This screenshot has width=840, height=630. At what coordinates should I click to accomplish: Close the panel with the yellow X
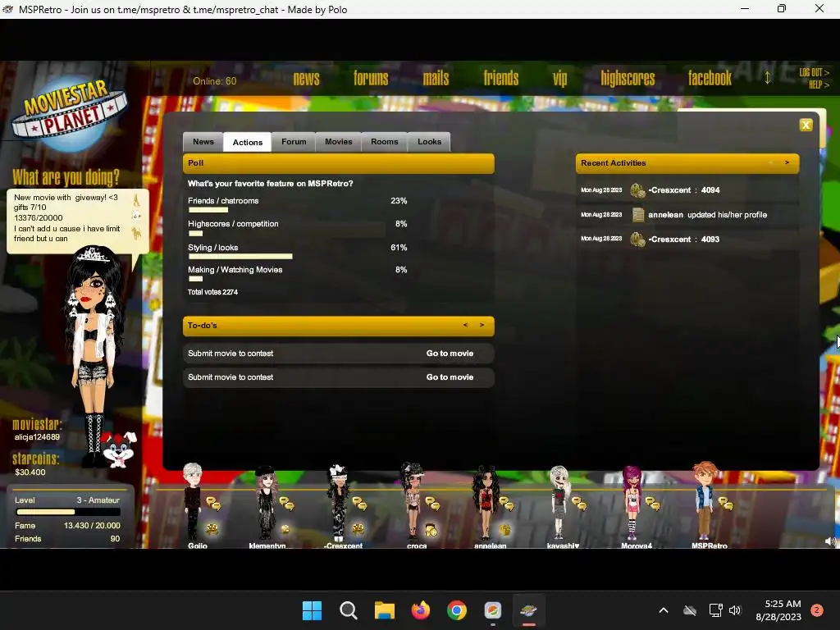coord(806,126)
